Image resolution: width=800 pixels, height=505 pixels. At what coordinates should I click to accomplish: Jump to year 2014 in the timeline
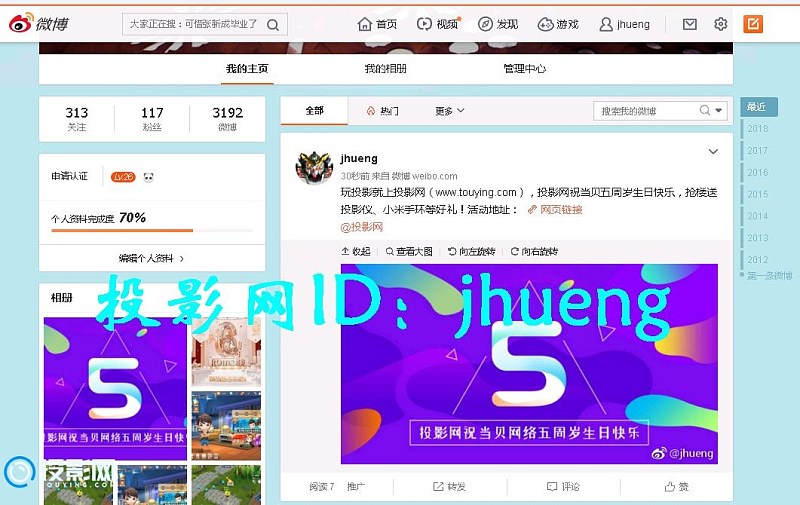758,216
